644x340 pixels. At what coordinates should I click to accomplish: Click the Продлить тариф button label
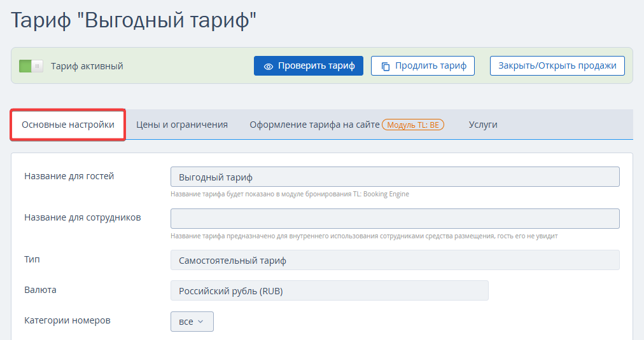pyautogui.click(x=430, y=65)
